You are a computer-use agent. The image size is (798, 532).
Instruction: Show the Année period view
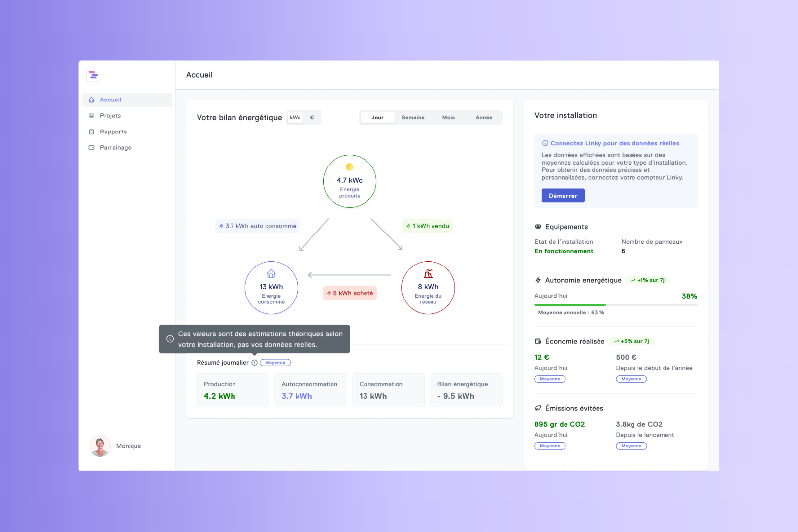coord(484,118)
